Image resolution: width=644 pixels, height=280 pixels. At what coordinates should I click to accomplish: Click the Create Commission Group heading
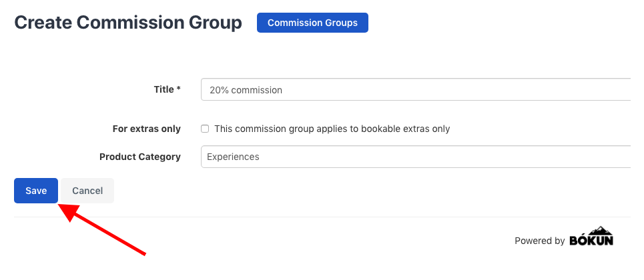[x=128, y=23]
